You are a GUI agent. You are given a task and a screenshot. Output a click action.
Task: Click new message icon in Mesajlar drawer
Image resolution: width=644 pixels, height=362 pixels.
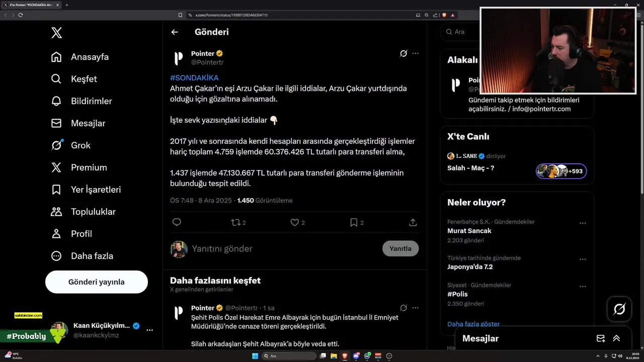pyautogui.click(x=600, y=338)
